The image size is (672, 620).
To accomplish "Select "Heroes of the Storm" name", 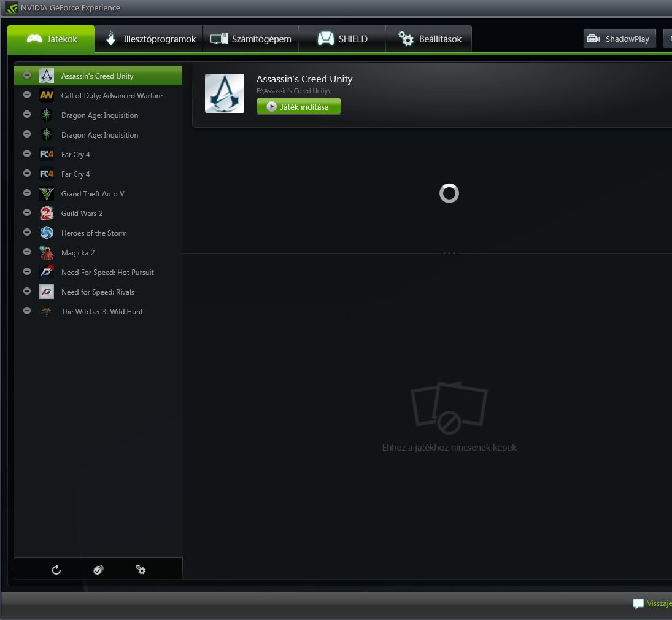I will point(94,233).
